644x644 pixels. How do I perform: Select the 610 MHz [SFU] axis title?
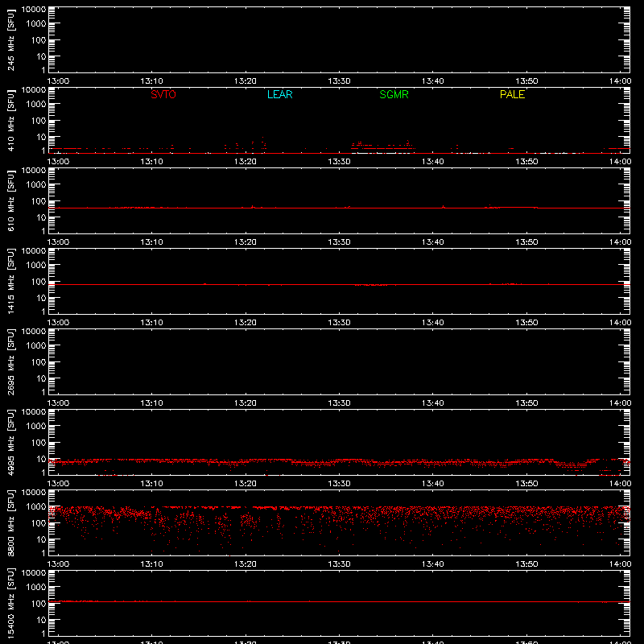pyautogui.click(x=11, y=201)
